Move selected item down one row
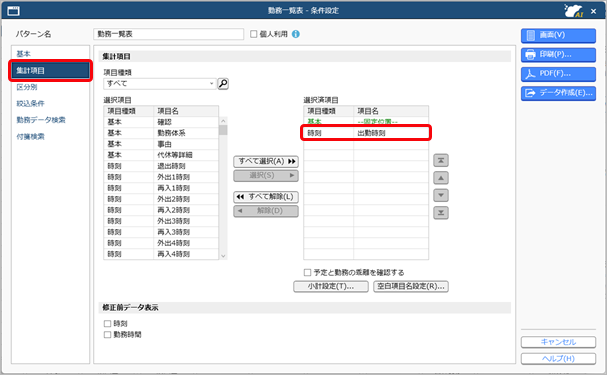Screen dimensions: 607x375 click(441, 195)
